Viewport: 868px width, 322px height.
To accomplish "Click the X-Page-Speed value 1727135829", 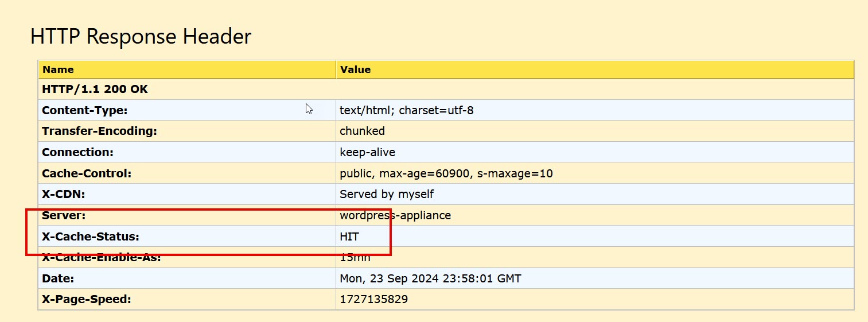I will click(373, 299).
